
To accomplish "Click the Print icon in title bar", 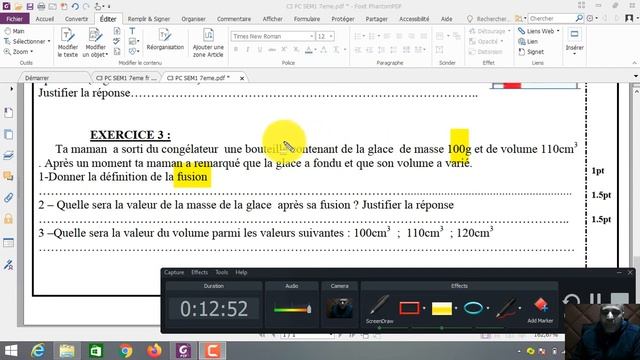I will (x=41, y=7).
